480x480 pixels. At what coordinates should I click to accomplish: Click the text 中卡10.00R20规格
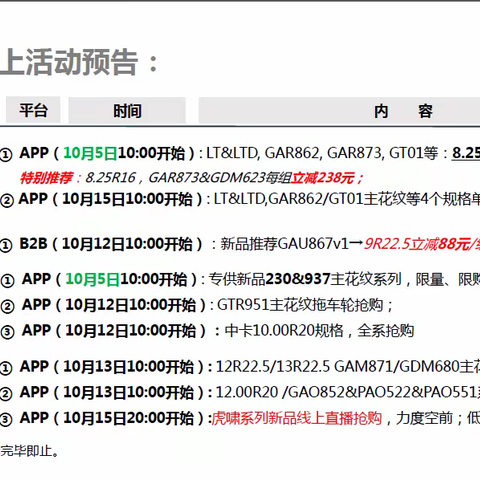[x=284, y=331]
